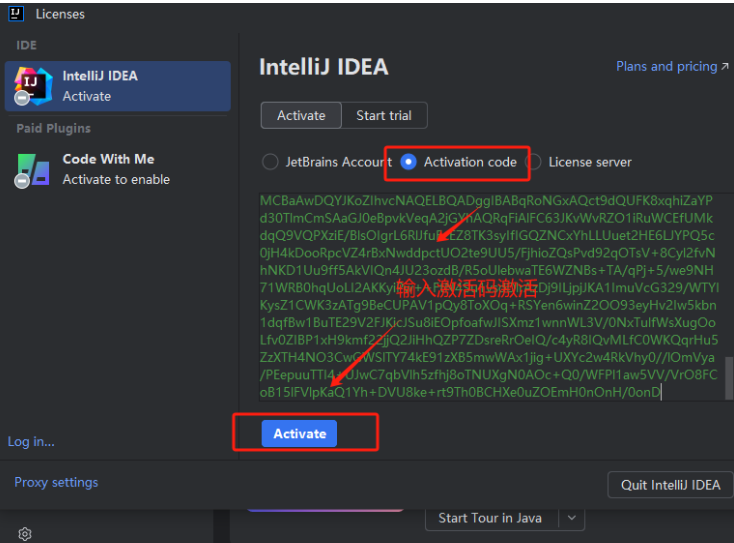The image size is (734, 543).
Task: Open Plans and pricing external link
Action: pyautogui.click(x=672, y=66)
